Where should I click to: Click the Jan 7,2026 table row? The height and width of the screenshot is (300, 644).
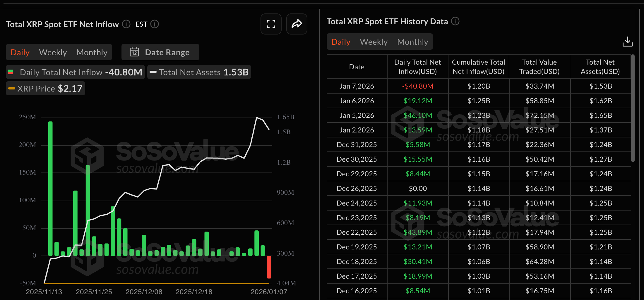click(x=478, y=86)
